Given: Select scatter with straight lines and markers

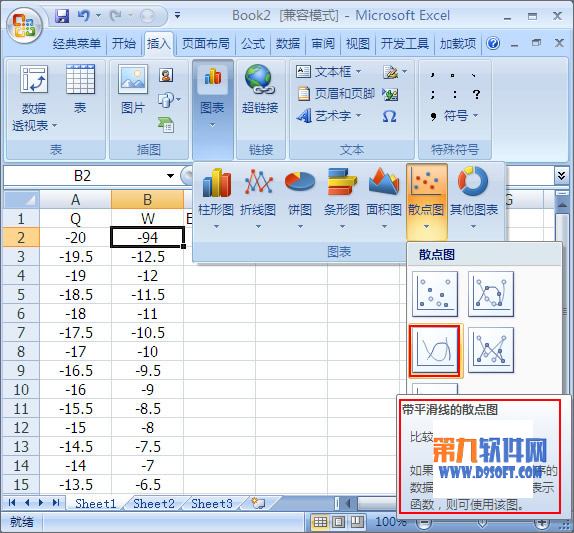Looking at the screenshot, I should pyautogui.click(x=491, y=350).
